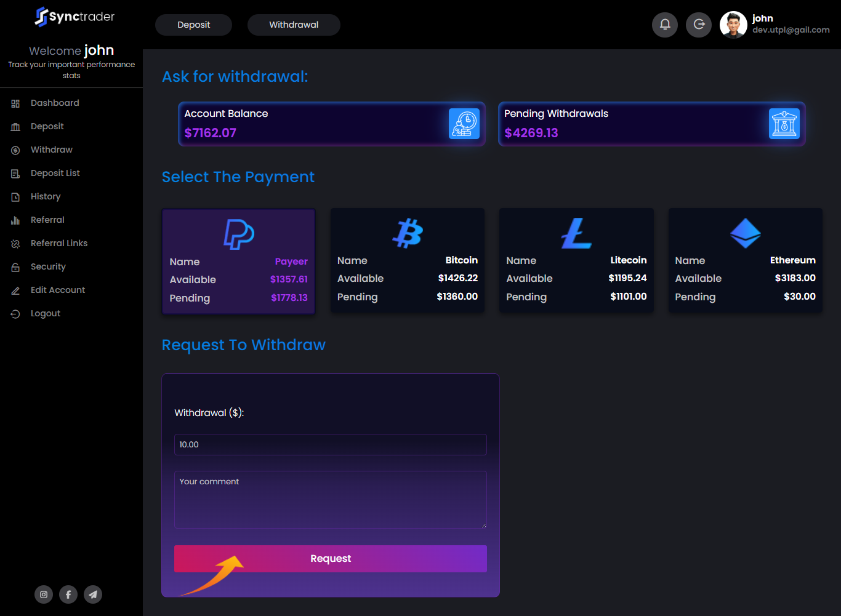This screenshot has height=616, width=841.
Task: Click the Synctrader logo
Action: (x=74, y=17)
